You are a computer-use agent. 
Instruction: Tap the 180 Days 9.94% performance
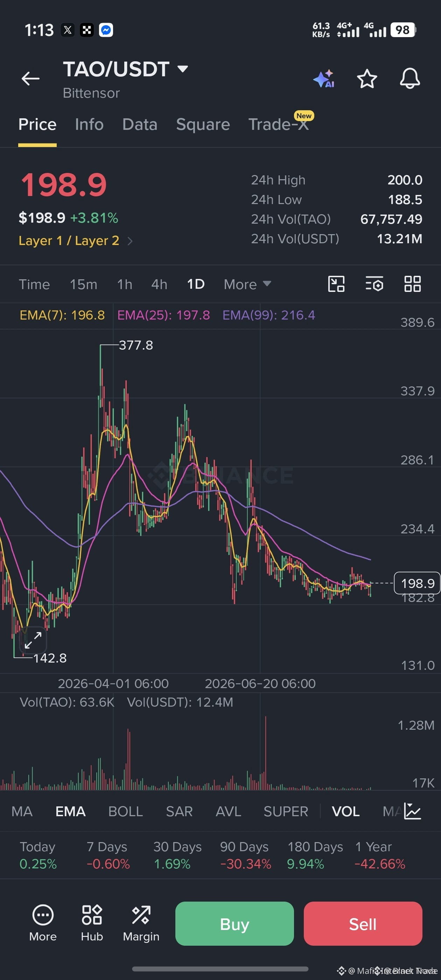tap(315, 855)
